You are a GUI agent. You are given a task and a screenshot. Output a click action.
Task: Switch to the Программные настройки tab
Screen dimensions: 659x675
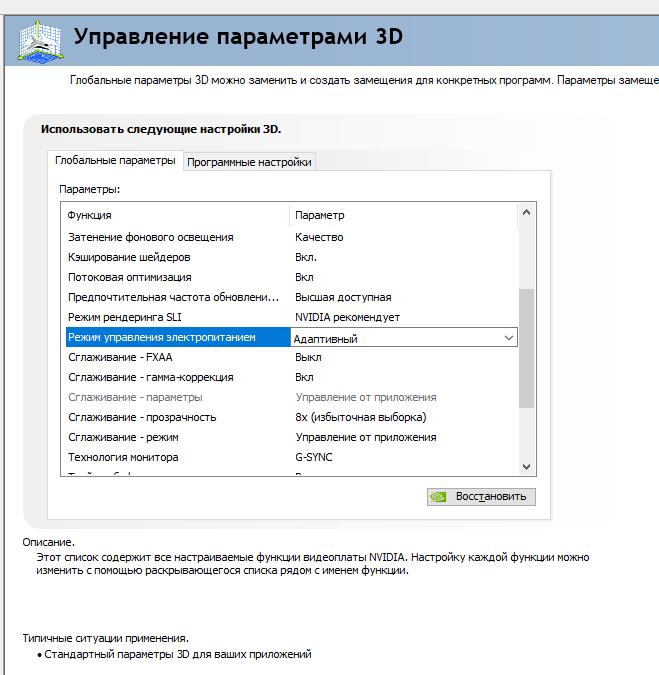(249, 162)
